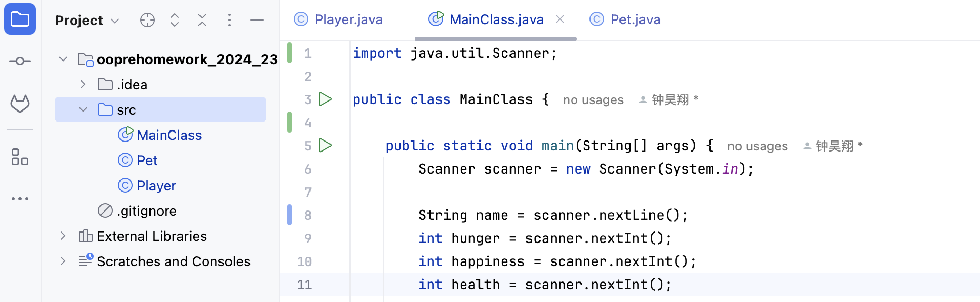
Task: Collapse the src folder
Action: tap(83, 109)
